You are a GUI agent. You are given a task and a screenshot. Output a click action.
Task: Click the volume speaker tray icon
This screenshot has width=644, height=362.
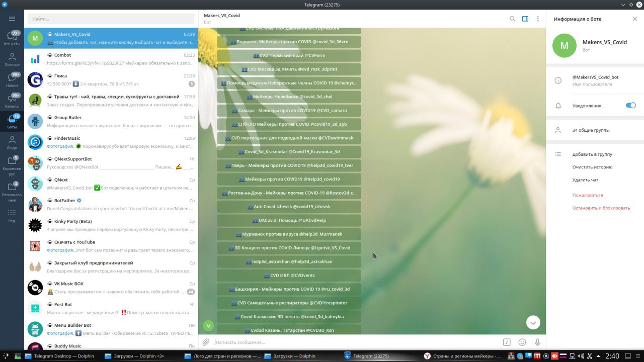pyautogui.click(x=580, y=356)
